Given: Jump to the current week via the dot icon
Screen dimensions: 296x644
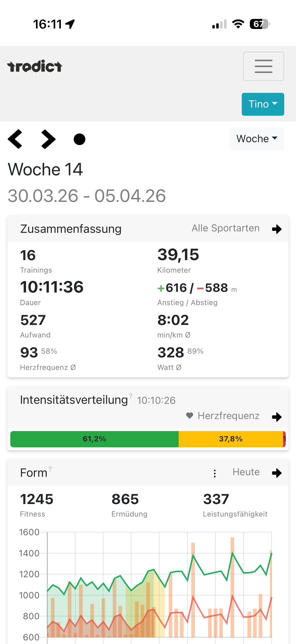Looking at the screenshot, I should (80, 139).
